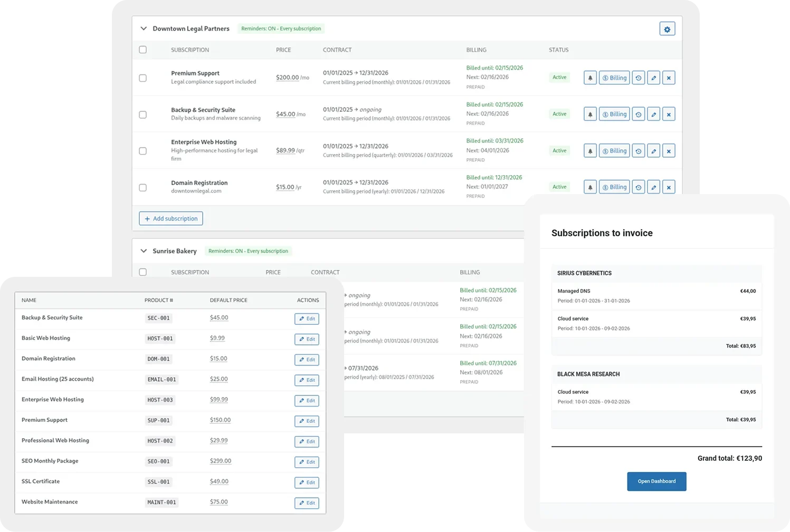Edit the Basic Web Hosting product
The image size is (790, 532).
pyautogui.click(x=306, y=339)
